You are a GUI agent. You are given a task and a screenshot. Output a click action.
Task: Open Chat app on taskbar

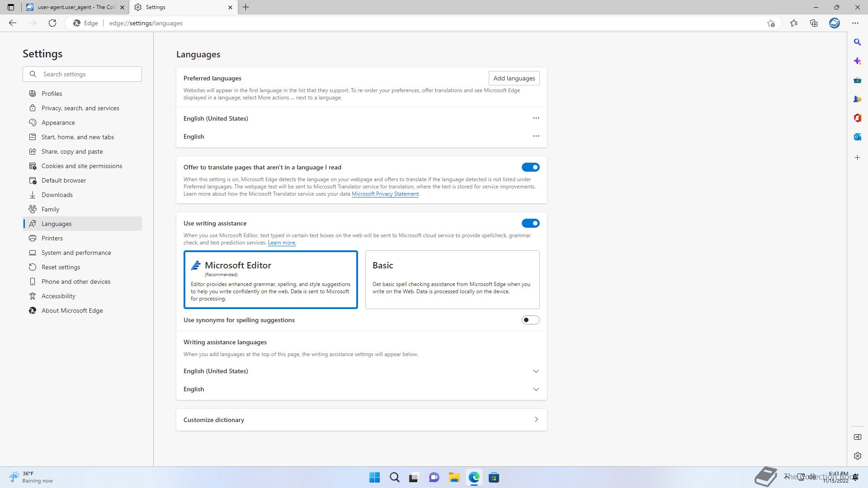click(x=434, y=478)
